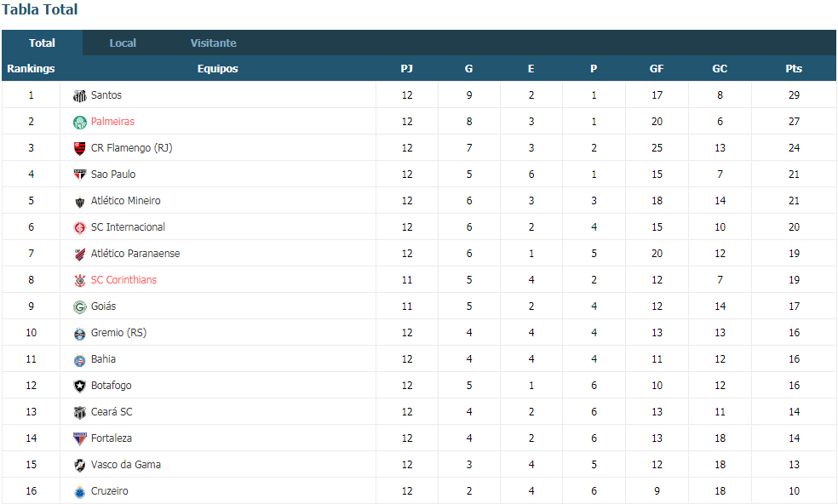Click the Rankings column header
Viewport: 838px width, 504px height.
31,68
